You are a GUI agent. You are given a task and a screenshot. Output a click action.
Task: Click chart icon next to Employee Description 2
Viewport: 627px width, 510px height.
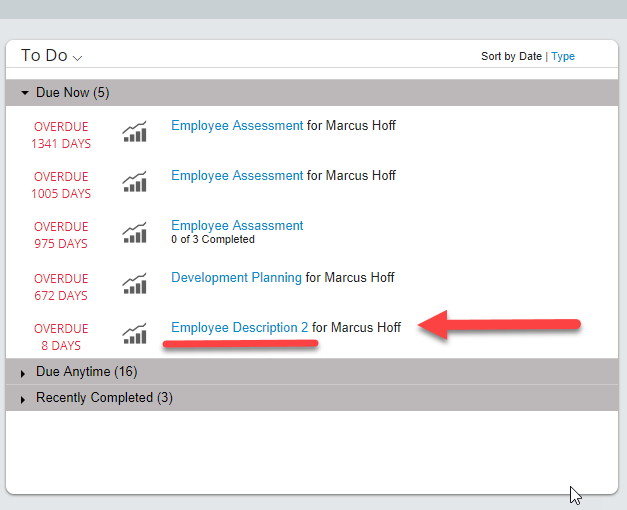pyautogui.click(x=134, y=334)
